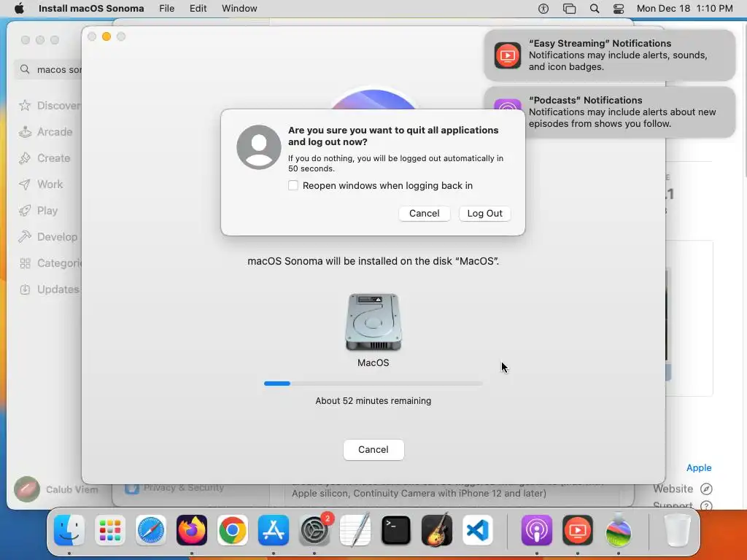Open Safari from the Dock
The image size is (747, 560).
tap(151, 530)
